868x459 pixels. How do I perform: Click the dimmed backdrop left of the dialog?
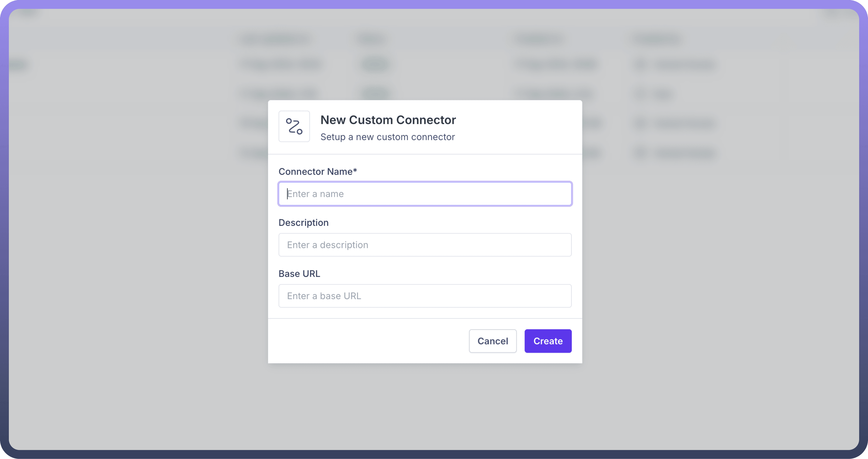pos(135,236)
